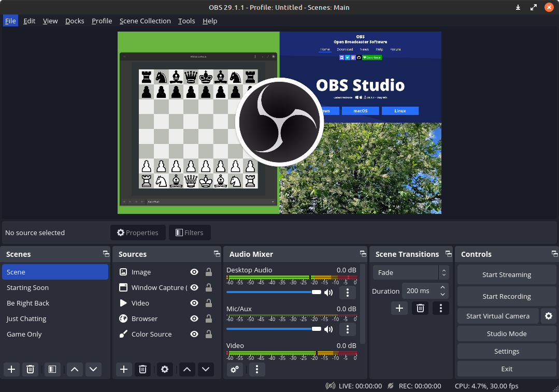Open virtual camera settings gear
Screen dimensions: 559x392
[549, 316]
